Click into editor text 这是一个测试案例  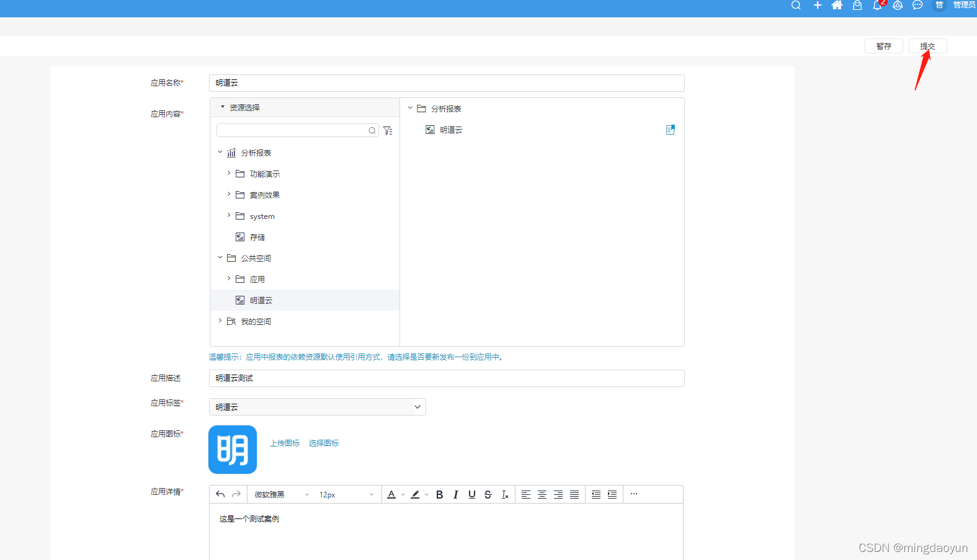249,519
